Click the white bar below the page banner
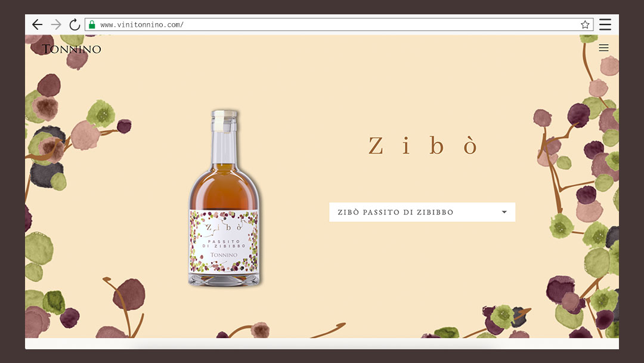Image resolution: width=644 pixels, height=363 pixels. click(322, 344)
